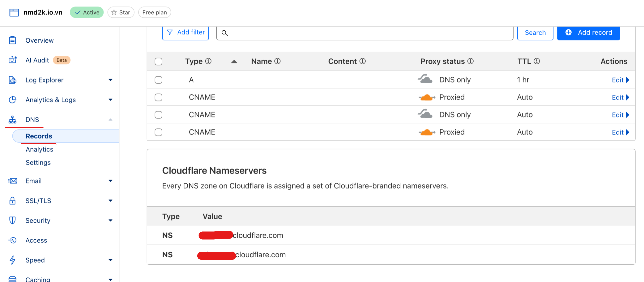The image size is (644, 282).
Task: Expand the Log Explorer menu arrow
Action: click(x=110, y=80)
